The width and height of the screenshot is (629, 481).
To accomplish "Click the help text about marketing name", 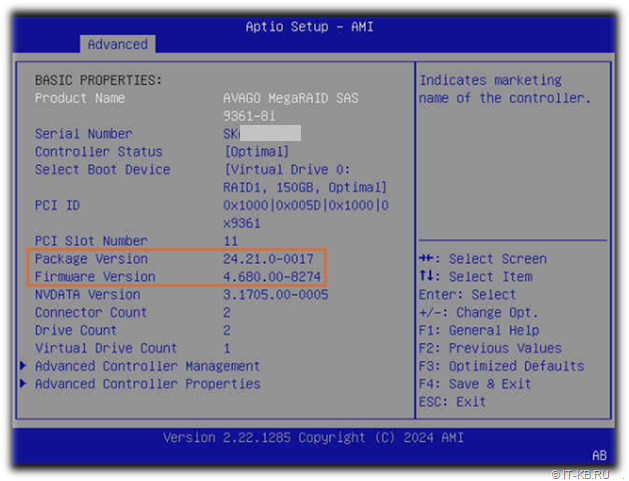I will point(505,89).
